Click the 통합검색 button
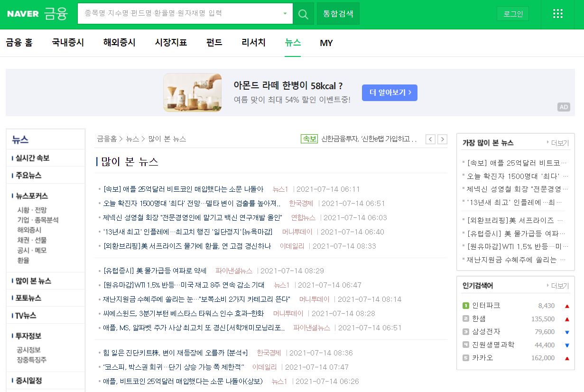Screen dimensions: 584x392 (338, 14)
